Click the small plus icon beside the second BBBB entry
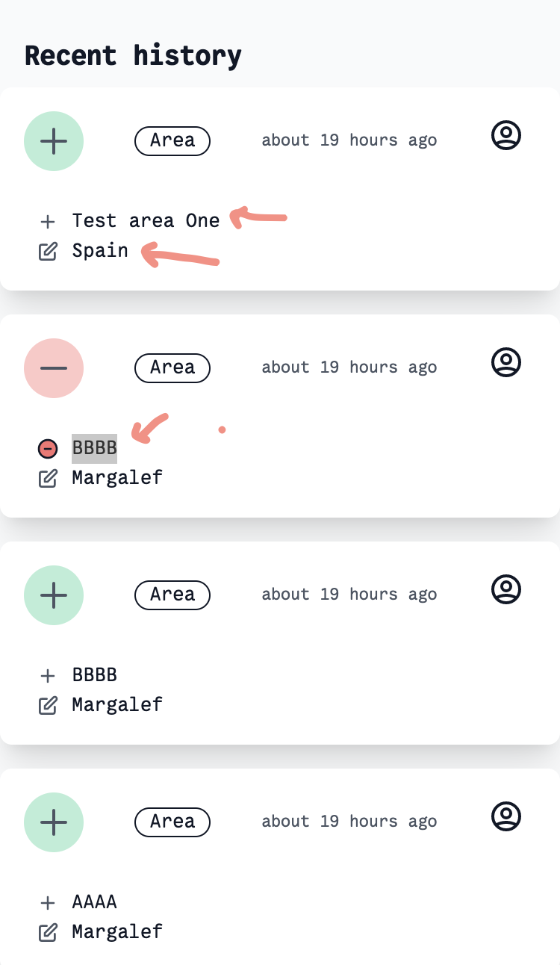The width and height of the screenshot is (560, 965). tap(47, 675)
